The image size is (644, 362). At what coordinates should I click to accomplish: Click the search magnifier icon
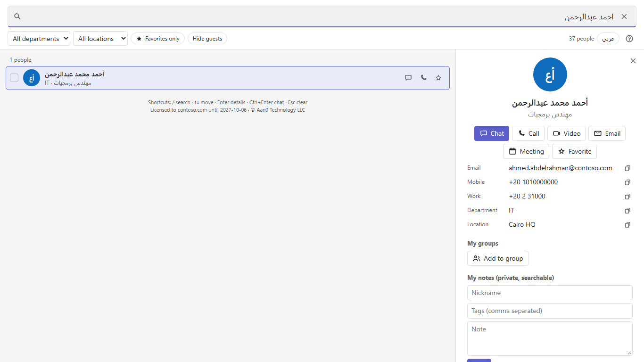tap(17, 16)
